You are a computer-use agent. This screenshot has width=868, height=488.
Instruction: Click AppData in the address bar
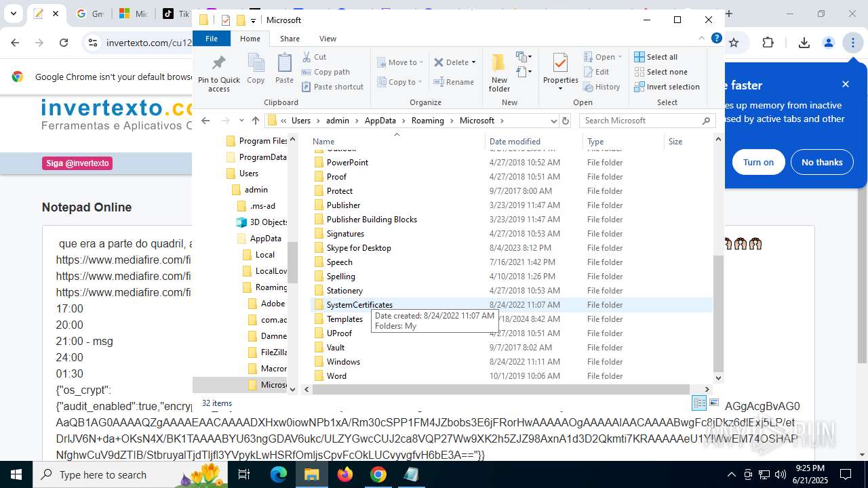tap(380, 121)
